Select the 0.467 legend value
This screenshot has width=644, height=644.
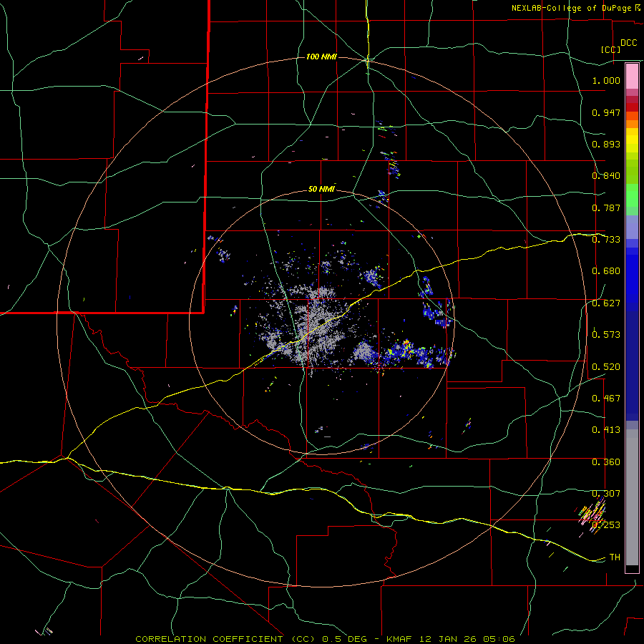tap(606, 399)
